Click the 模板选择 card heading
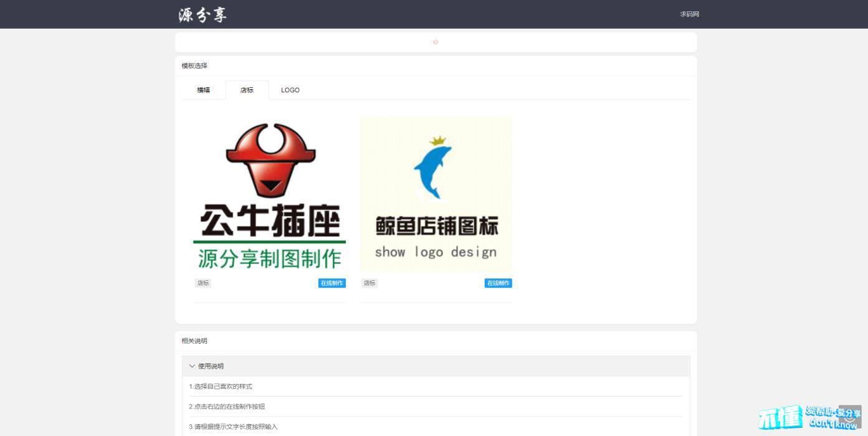The width and height of the screenshot is (868, 436). (x=194, y=66)
